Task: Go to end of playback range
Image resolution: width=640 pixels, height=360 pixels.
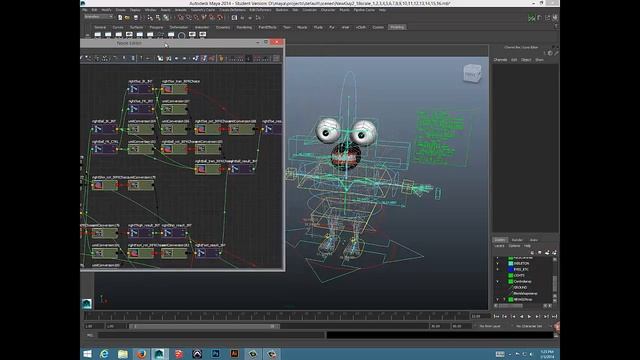Action: pos(554,317)
